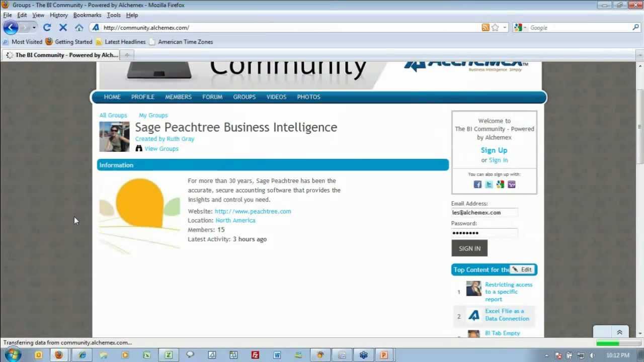Click the RSS feed icon in address bar

click(486, 28)
